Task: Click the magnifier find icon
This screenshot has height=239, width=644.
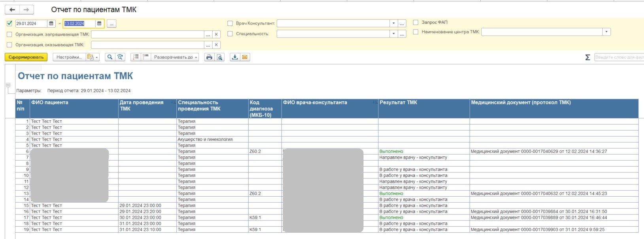Action: coord(110,57)
